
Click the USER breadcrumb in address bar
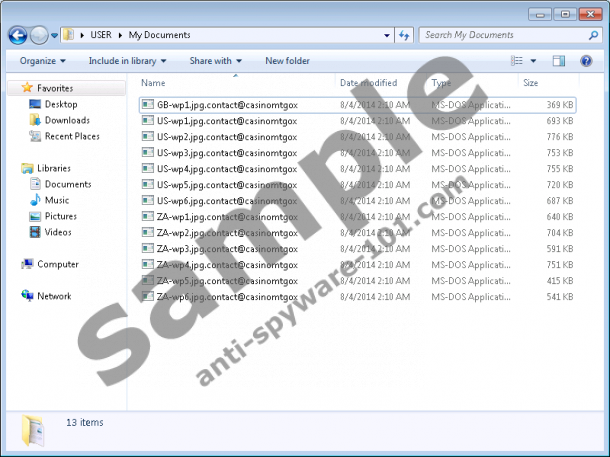101,35
